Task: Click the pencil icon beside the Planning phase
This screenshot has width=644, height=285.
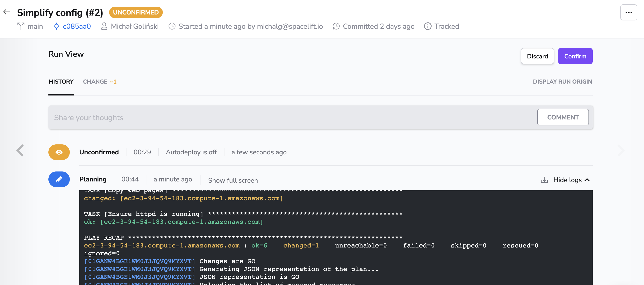Action: tap(59, 179)
